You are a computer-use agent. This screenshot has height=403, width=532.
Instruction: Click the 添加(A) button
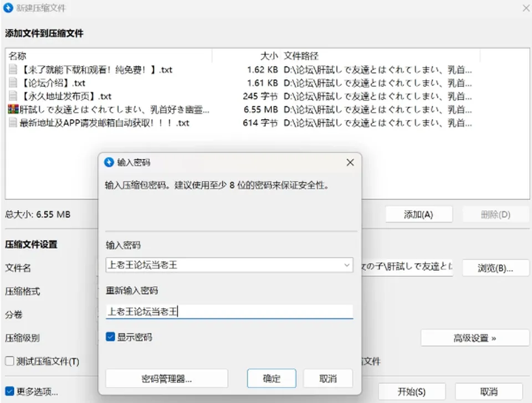419,215
